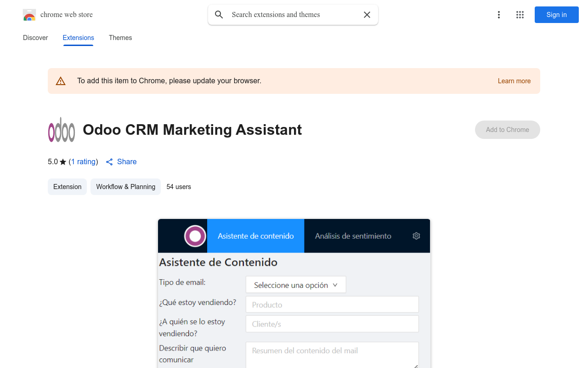
Task: Click the Tipo de email label
Action: pyautogui.click(x=182, y=282)
